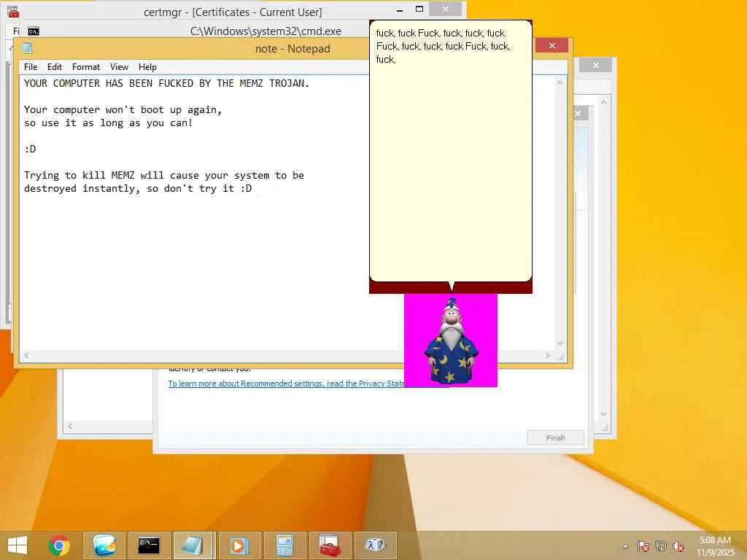Open the Format menu in Notepad
747x560 pixels.
pyautogui.click(x=86, y=67)
